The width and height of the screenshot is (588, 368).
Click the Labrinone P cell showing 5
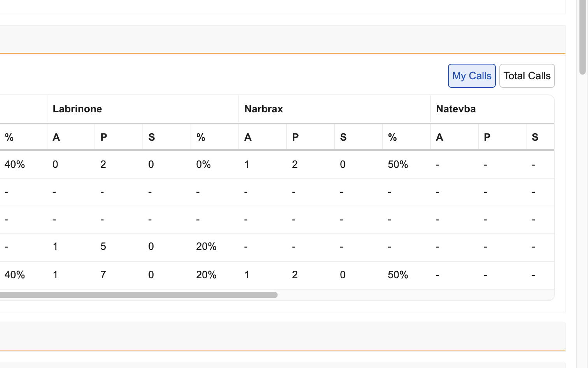(103, 246)
